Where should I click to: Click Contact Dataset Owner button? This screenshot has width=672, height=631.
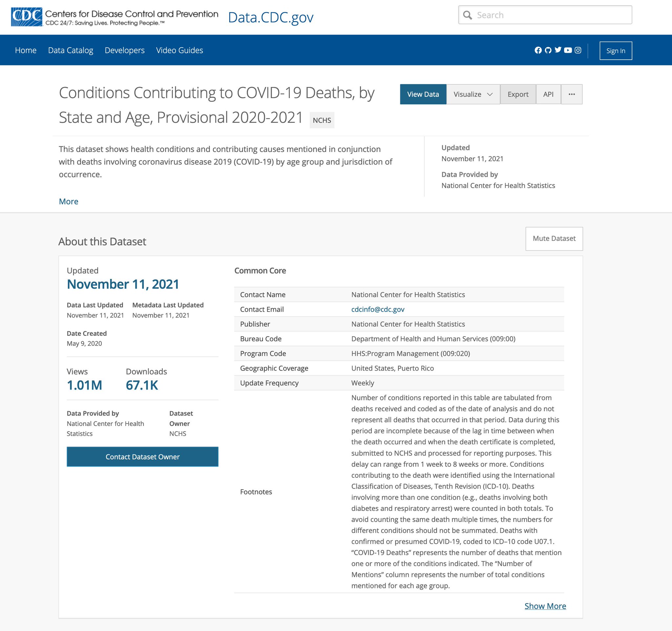(142, 457)
